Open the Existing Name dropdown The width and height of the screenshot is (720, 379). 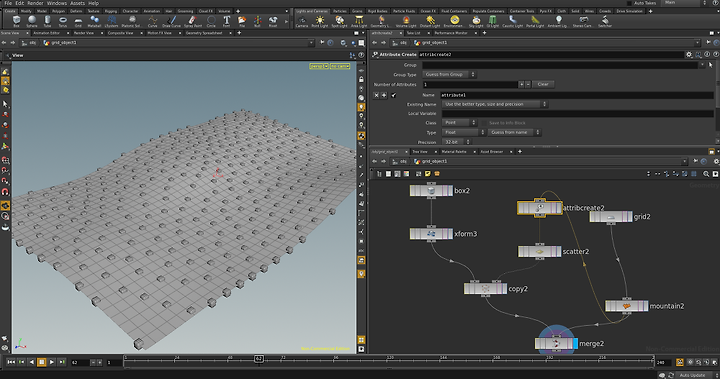pyautogui.click(x=495, y=104)
